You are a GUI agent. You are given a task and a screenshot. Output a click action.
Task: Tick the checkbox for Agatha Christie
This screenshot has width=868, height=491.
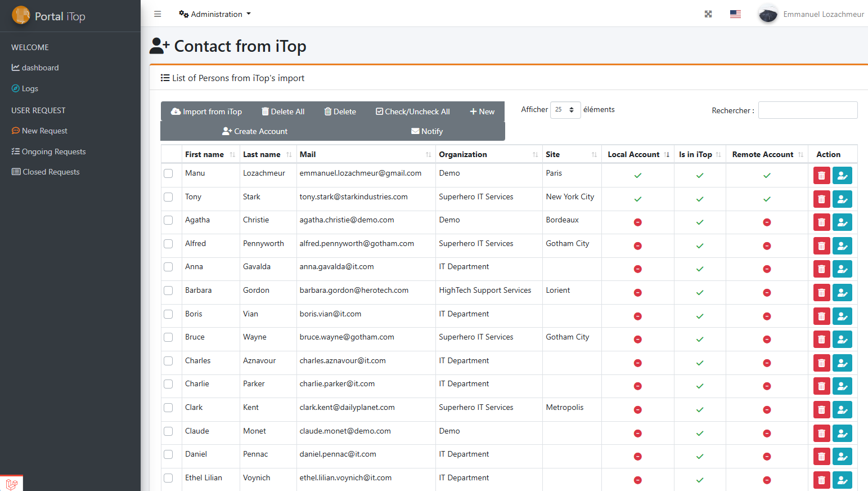(x=168, y=220)
